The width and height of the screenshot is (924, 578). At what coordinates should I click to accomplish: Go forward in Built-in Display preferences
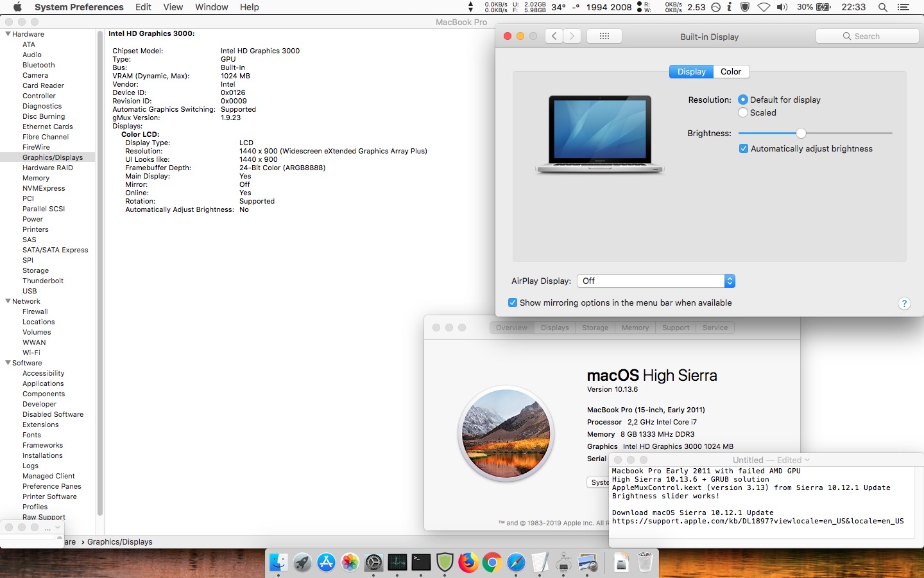click(x=572, y=36)
